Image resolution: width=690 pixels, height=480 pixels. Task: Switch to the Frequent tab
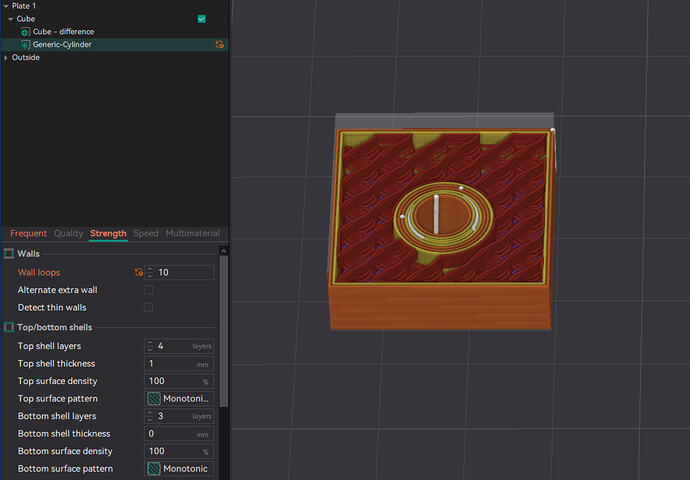click(28, 233)
